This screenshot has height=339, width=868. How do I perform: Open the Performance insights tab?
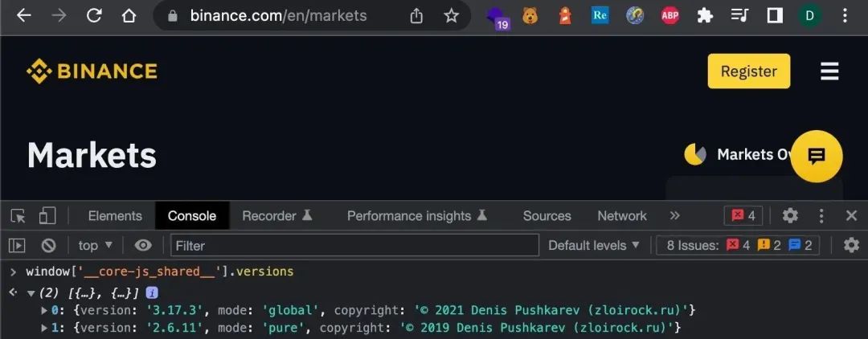coord(417,215)
